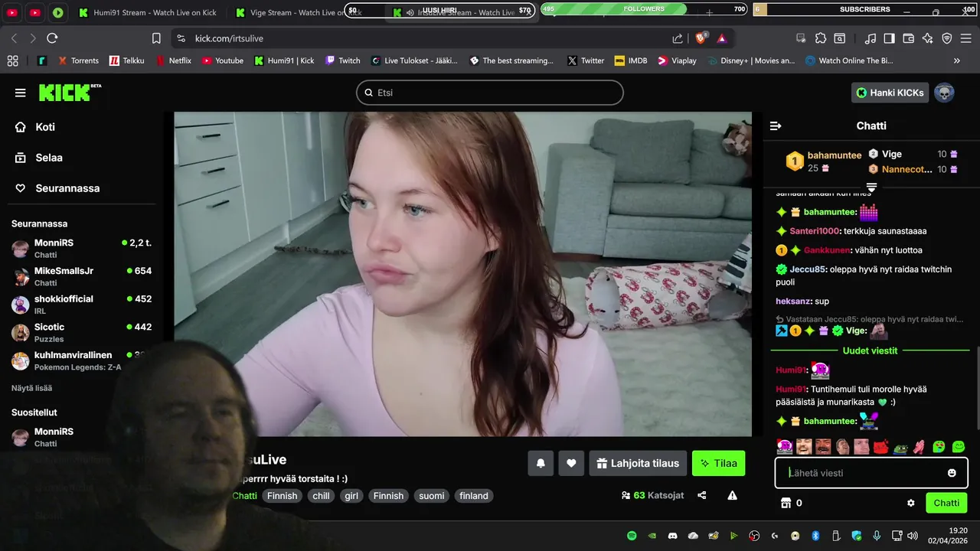This screenshot has width=980, height=551.
Task: Open shokkiofficial channel in sidebar
Action: pyautogui.click(x=81, y=305)
